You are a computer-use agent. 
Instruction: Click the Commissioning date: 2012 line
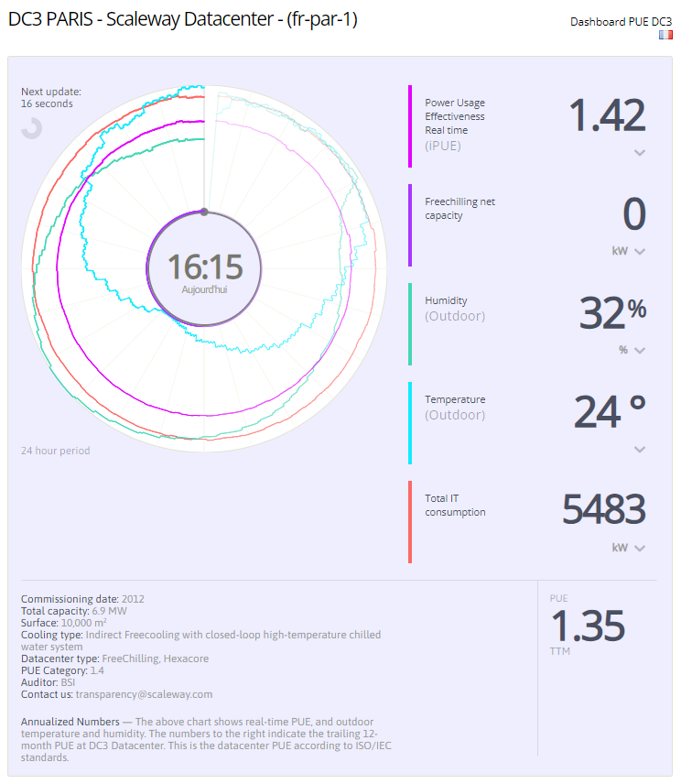point(82,599)
